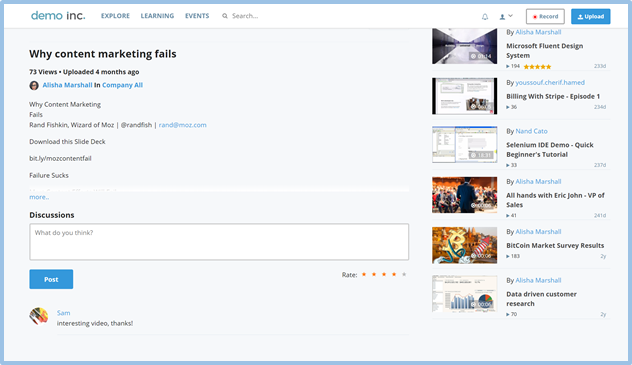Open Microsoft Fluent Design System thumbnail
Screen dimensions: 632x365
(464, 46)
